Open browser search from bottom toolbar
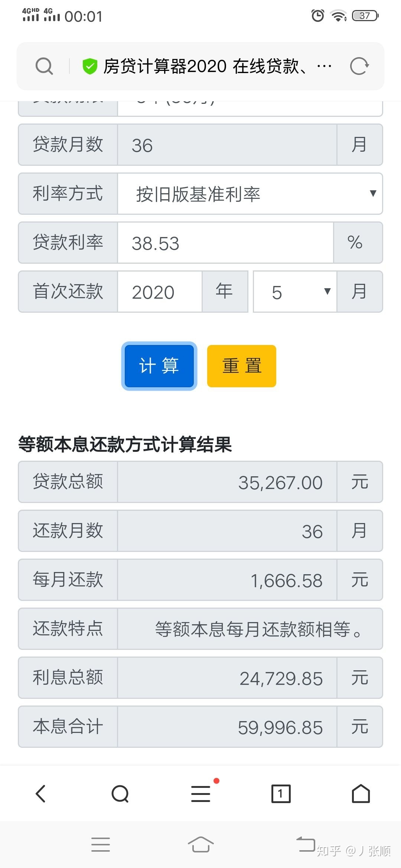Viewport: 401px width, 868px height. (120, 793)
